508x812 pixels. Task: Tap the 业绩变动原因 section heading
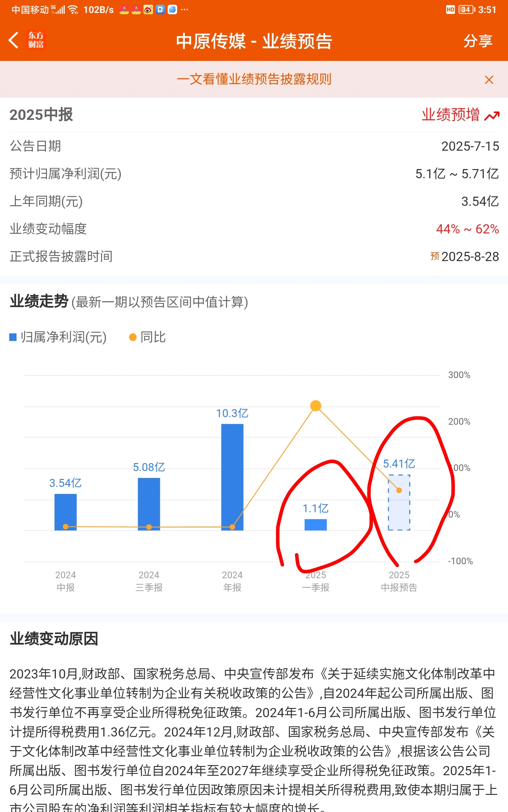click(x=54, y=638)
